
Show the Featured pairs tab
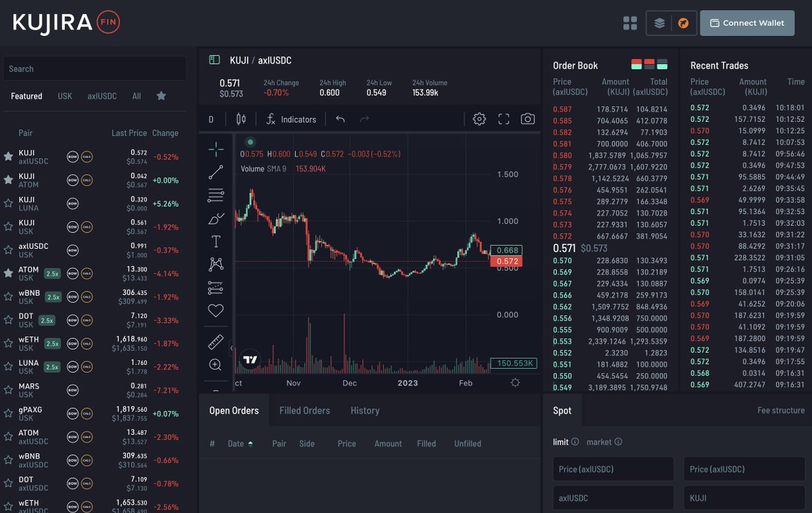[26, 96]
